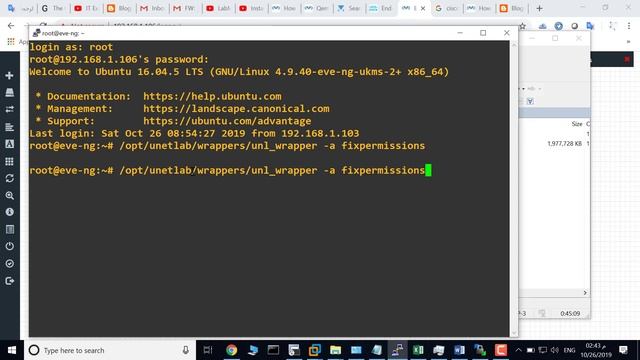The height and width of the screenshot is (360, 640).
Task: Switch to the YouTube 'Lab' tab
Action: pos(219,8)
